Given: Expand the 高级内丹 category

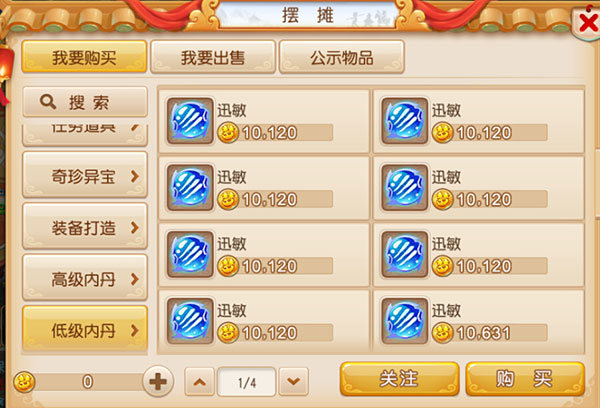Looking at the screenshot, I should click(x=85, y=278).
